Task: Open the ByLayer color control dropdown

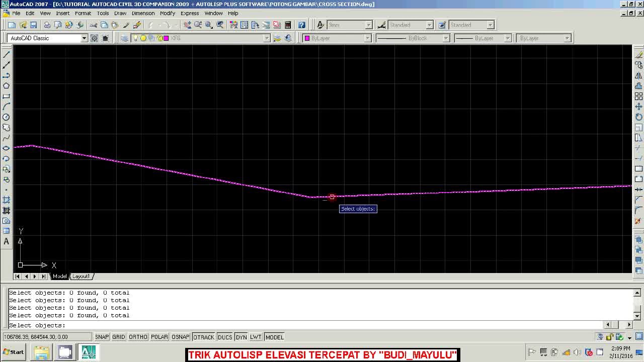Action: tap(367, 38)
